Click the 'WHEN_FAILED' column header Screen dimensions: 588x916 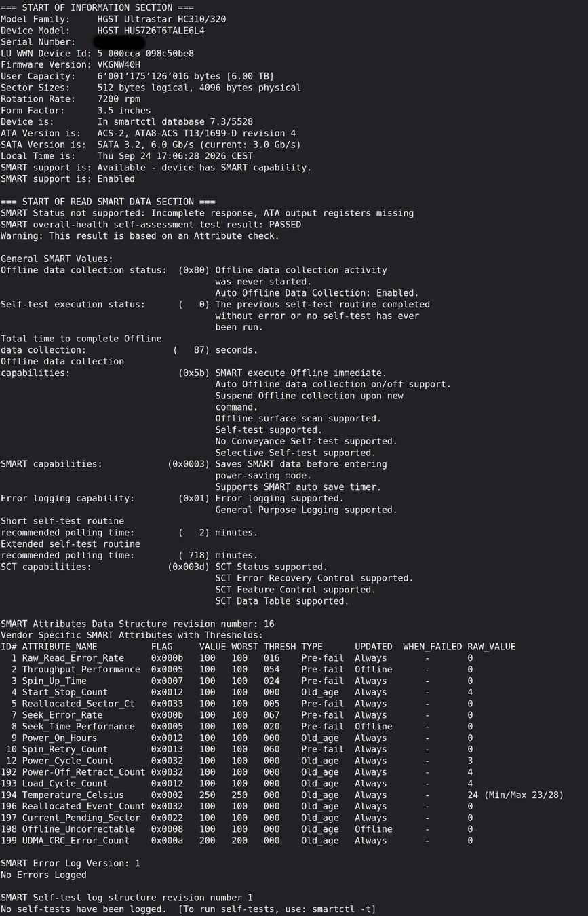[x=433, y=647]
